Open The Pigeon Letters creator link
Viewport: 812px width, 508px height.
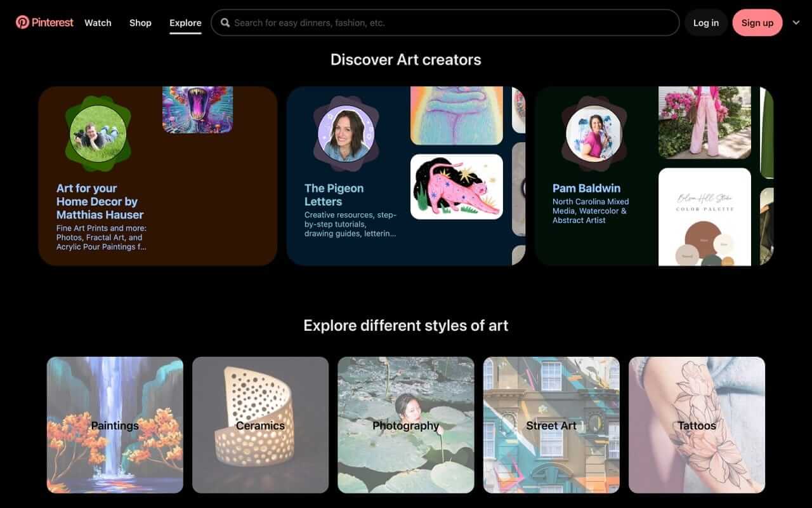point(334,195)
